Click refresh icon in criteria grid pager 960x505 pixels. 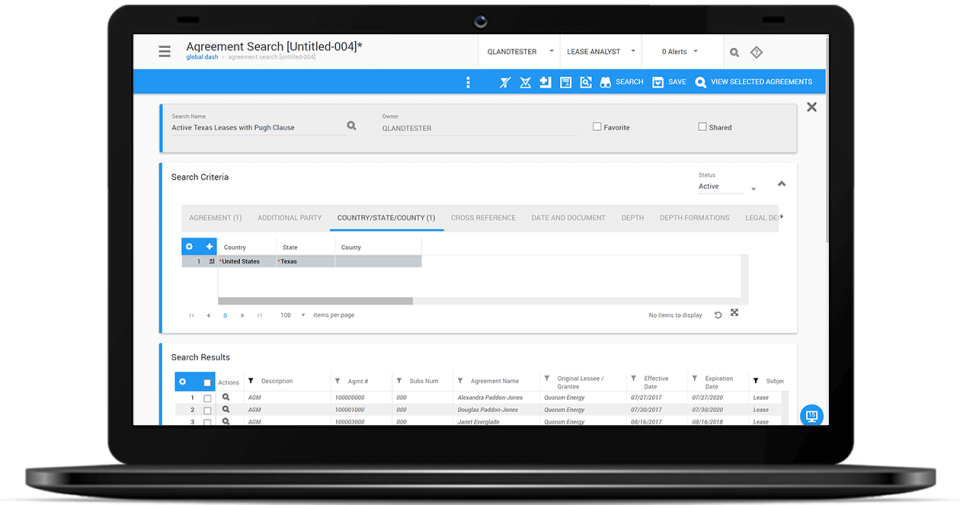click(718, 315)
